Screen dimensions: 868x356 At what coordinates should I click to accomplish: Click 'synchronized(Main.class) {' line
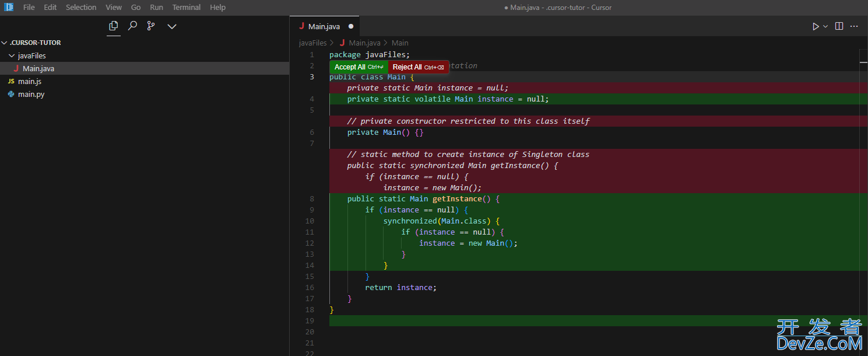[441, 221]
